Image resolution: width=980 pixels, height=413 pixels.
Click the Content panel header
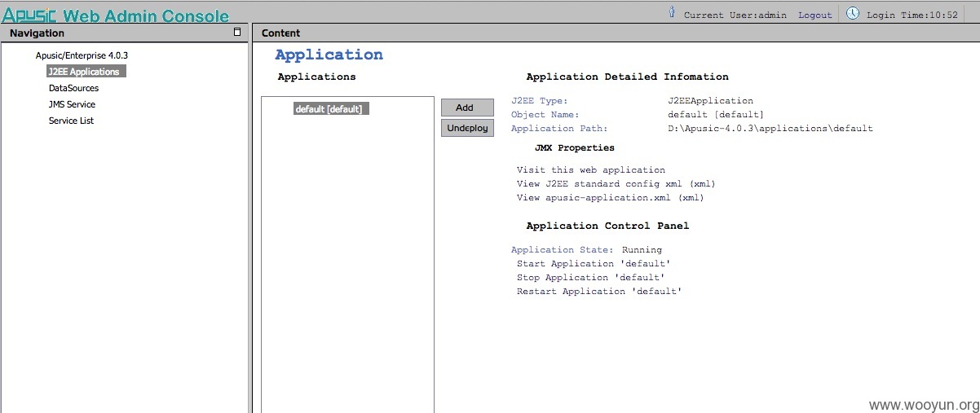pyautogui.click(x=616, y=33)
